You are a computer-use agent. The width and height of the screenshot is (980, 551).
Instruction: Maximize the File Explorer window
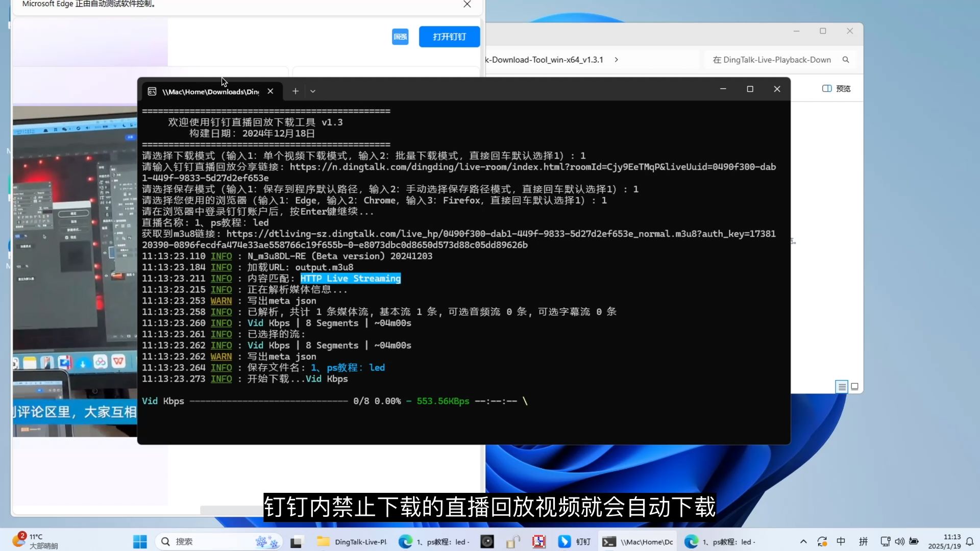click(x=823, y=31)
